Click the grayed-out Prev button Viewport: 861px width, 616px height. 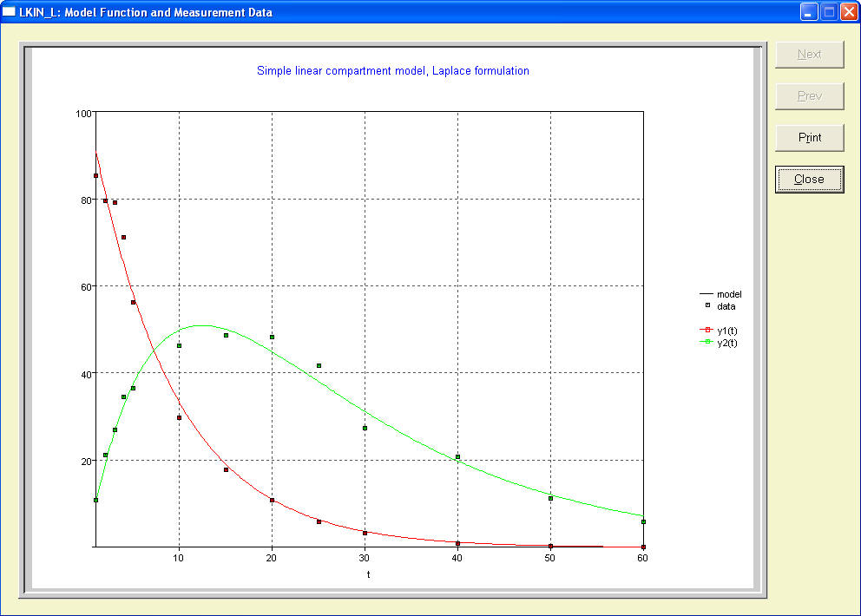tap(809, 96)
